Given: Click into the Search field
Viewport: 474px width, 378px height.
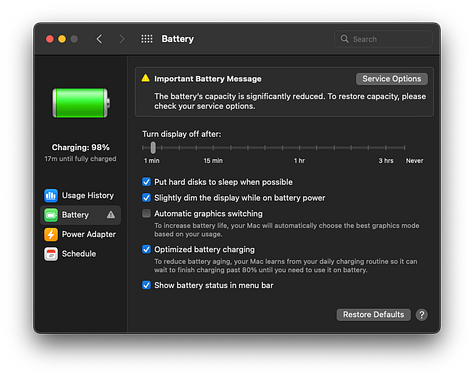Looking at the screenshot, I should point(383,39).
